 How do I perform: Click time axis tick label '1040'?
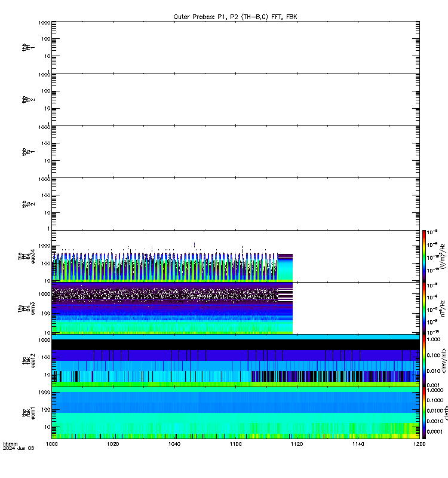[174, 444]
